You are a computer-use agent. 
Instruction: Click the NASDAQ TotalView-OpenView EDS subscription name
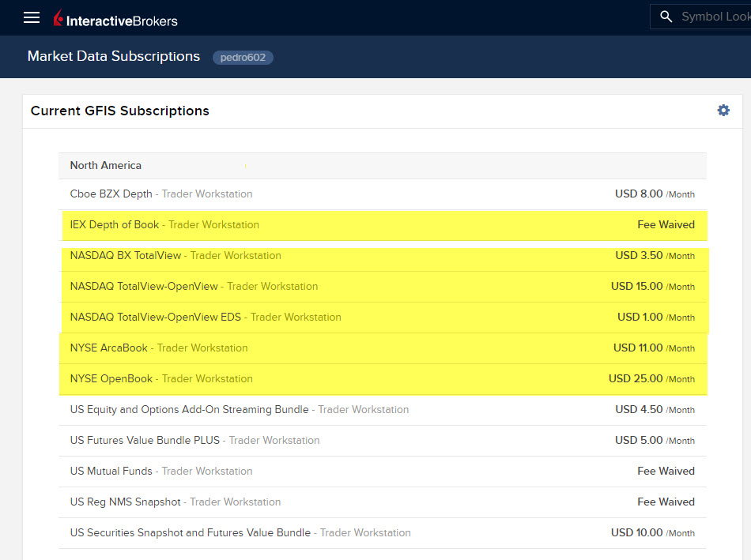pyautogui.click(x=156, y=318)
